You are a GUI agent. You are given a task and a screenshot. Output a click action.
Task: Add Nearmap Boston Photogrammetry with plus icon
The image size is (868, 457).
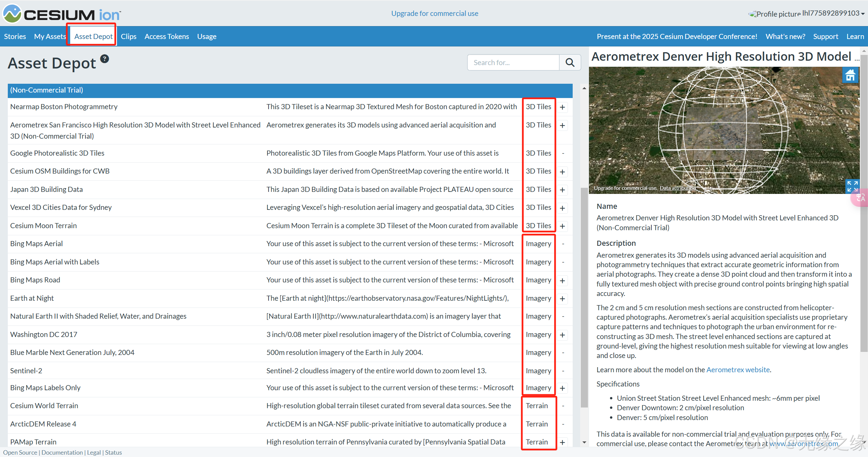563,107
